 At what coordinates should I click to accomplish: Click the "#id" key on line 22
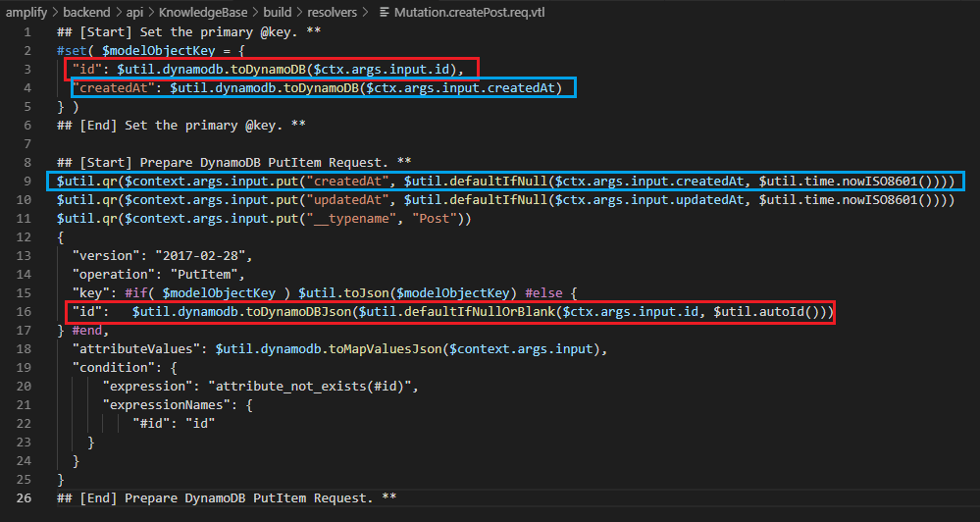point(151,424)
